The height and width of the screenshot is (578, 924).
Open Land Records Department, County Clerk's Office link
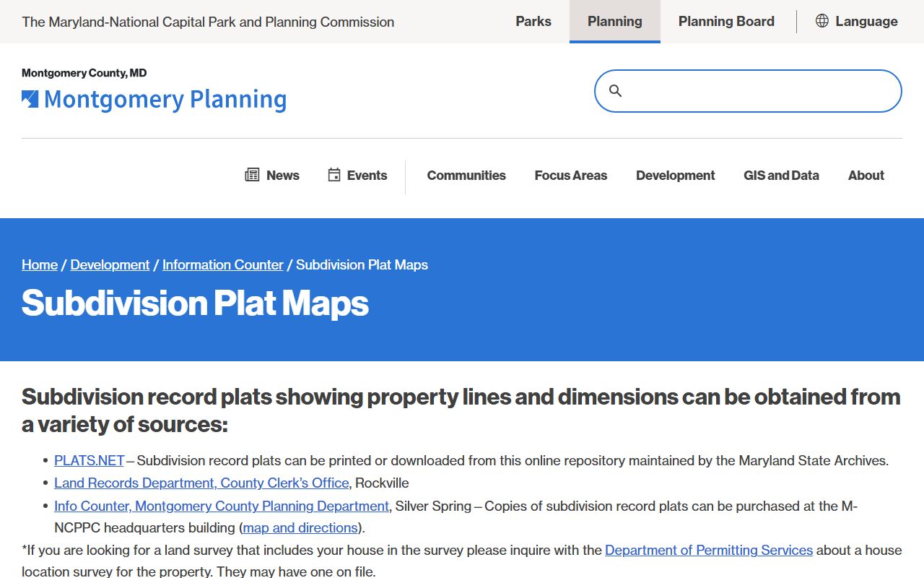[201, 483]
